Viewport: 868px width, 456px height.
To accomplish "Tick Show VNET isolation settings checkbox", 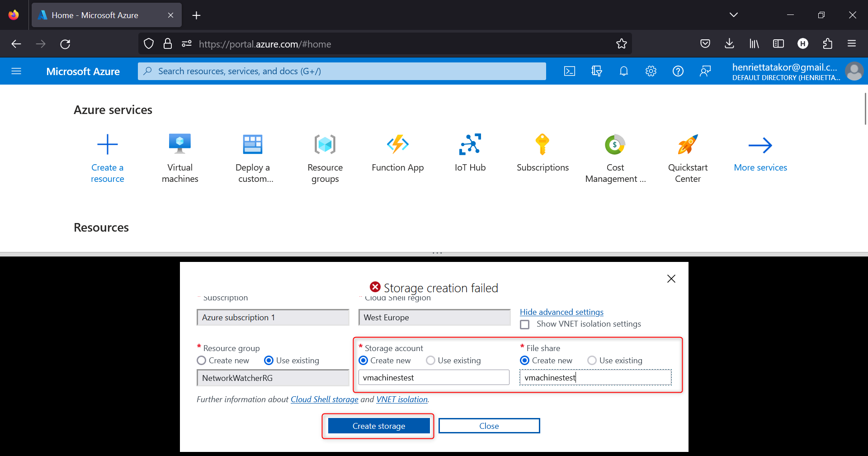I will 525,324.
